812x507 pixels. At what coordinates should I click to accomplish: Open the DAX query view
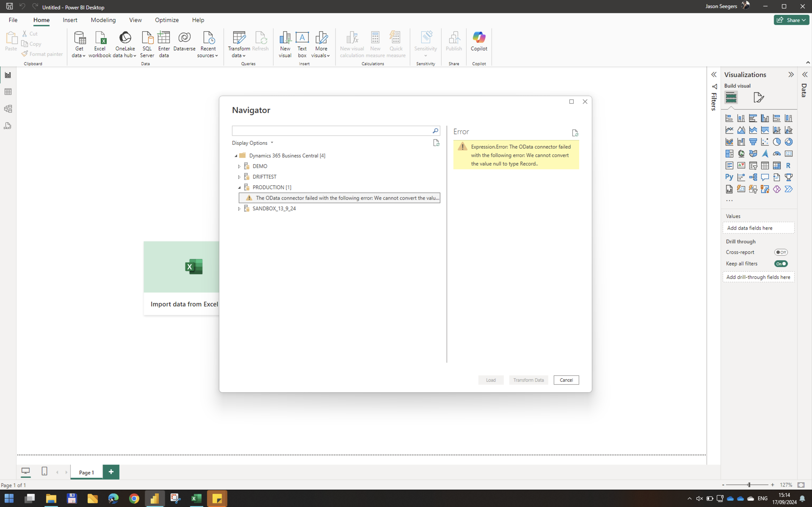8,126
